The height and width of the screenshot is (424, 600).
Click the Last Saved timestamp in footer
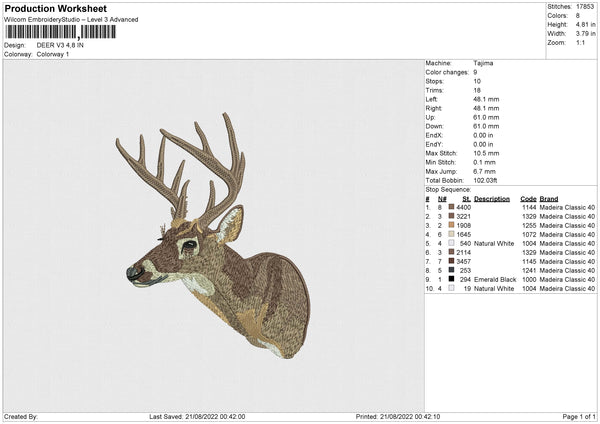pyautogui.click(x=197, y=417)
